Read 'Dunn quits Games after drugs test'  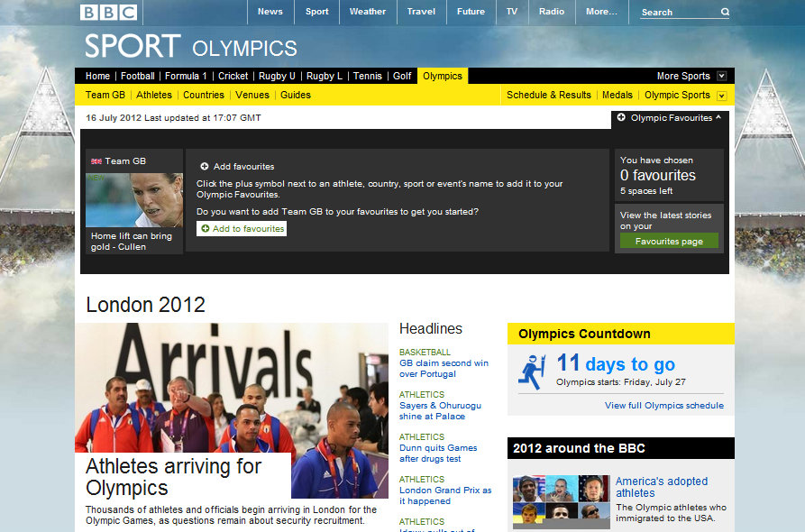click(x=438, y=454)
